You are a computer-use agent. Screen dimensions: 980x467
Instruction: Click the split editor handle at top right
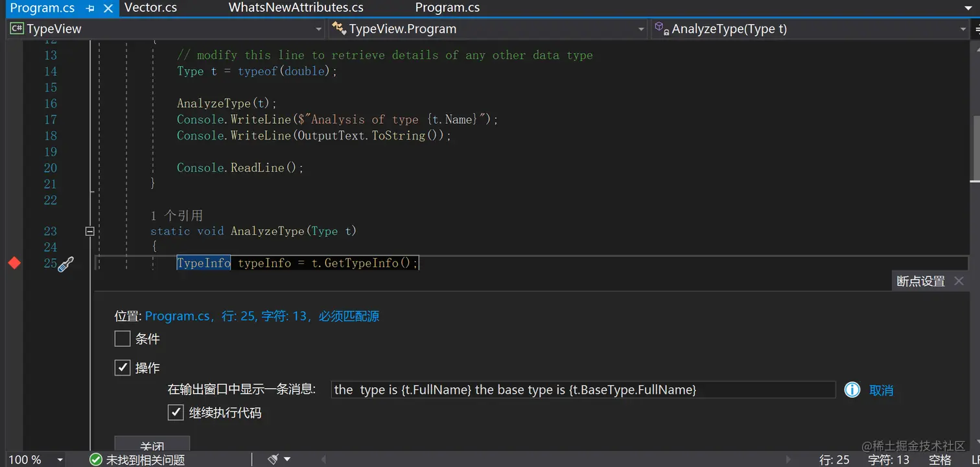[976, 29]
